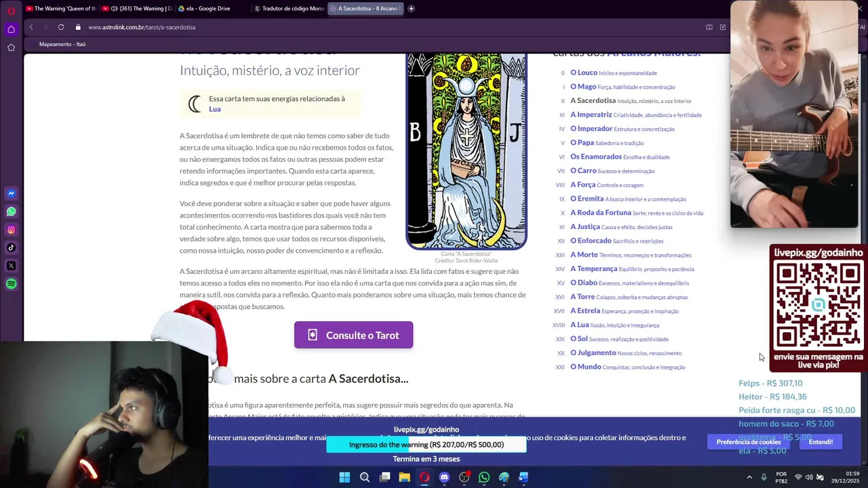Open Messenger in the Opera sidebar
Image resolution: width=868 pixels, height=488 pixels.
(x=11, y=193)
